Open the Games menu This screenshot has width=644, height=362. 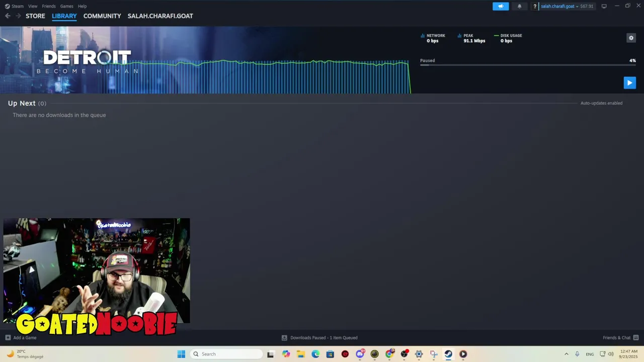[x=66, y=6]
